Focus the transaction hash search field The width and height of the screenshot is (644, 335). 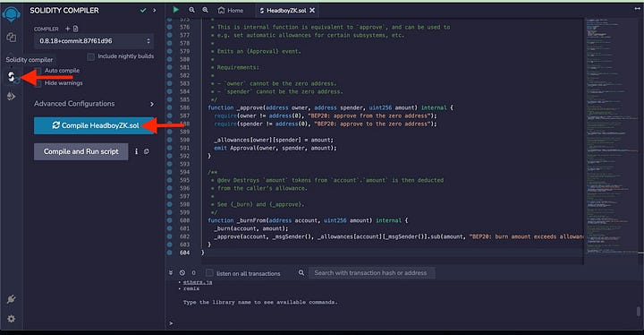pyautogui.click(x=372, y=273)
